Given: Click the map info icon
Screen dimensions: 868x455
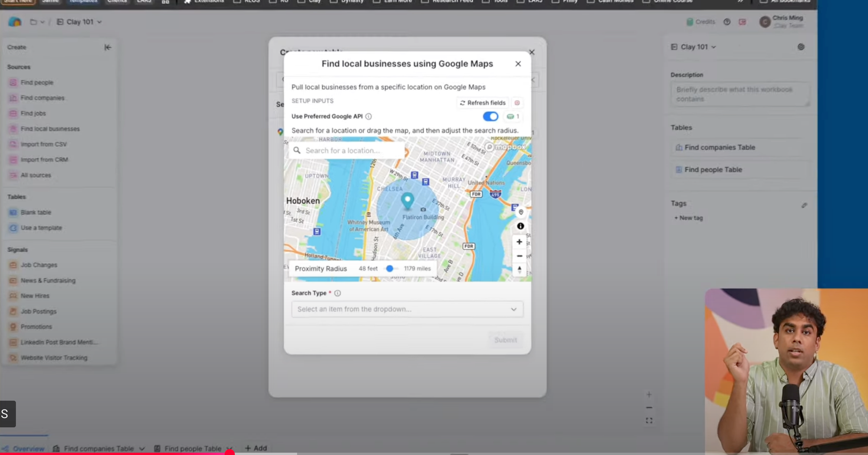Looking at the screenshot, I should tap(520, 226).
